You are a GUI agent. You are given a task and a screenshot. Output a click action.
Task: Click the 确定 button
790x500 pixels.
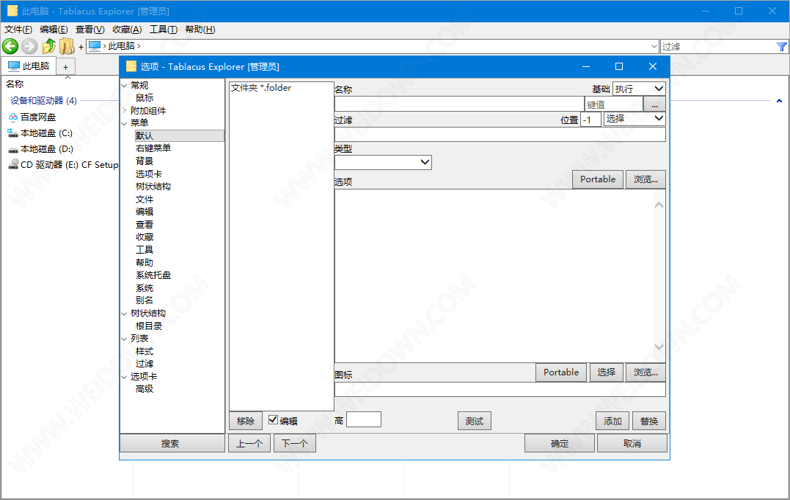559,443
